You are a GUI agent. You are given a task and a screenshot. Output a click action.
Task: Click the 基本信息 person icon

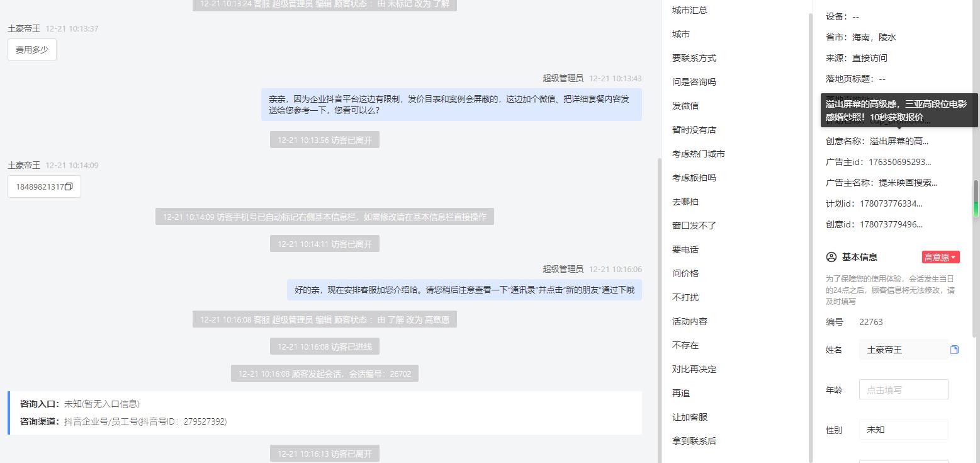point(831,257)
